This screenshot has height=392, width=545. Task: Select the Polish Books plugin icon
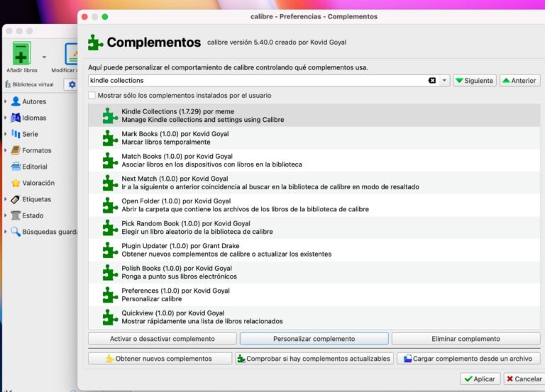click(110, 272)
